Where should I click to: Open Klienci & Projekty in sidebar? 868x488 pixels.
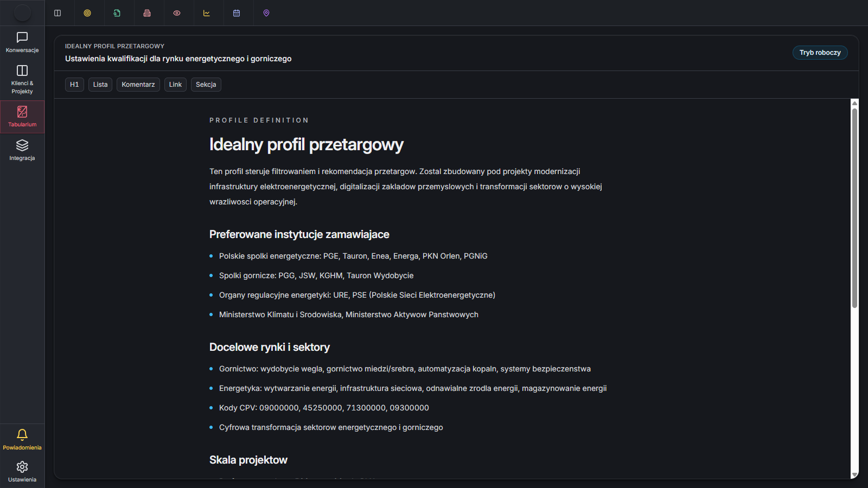coord(22,79)
